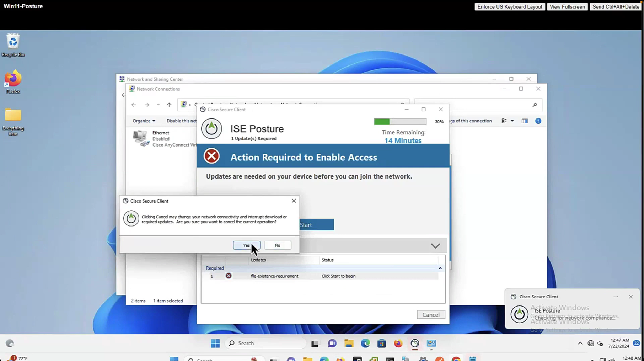This screenshot has width=644, height=361.
Task: Open the Recycle Bin desktop icon
Action: coord(13,45)
